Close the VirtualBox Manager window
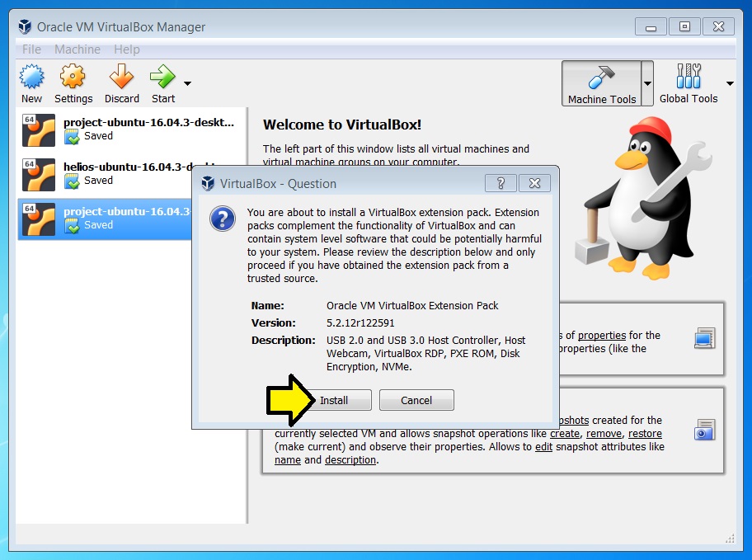Image resolution: width=752 pixels, height=560 pixels. (718, 26)
